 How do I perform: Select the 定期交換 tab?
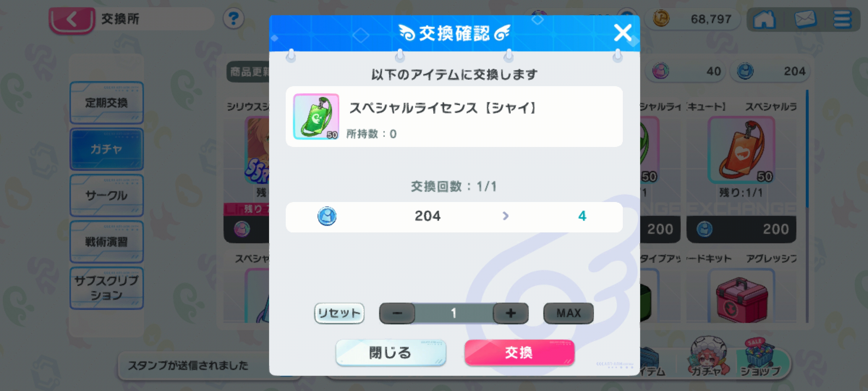[x=107, y=103]
